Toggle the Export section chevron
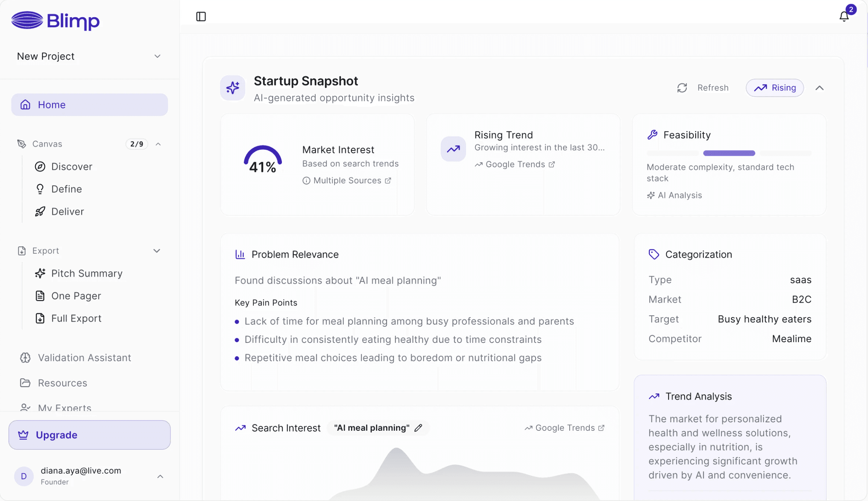 point(157,251)
